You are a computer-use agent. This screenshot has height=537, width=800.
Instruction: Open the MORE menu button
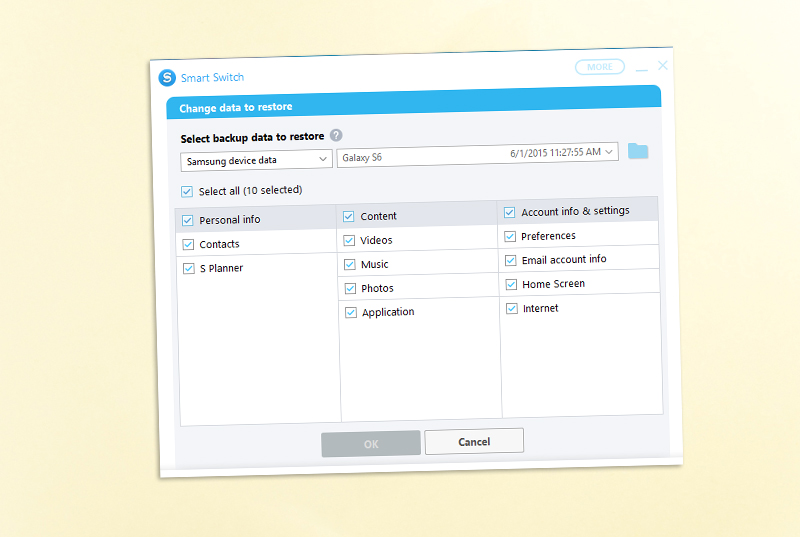point(599,67)
